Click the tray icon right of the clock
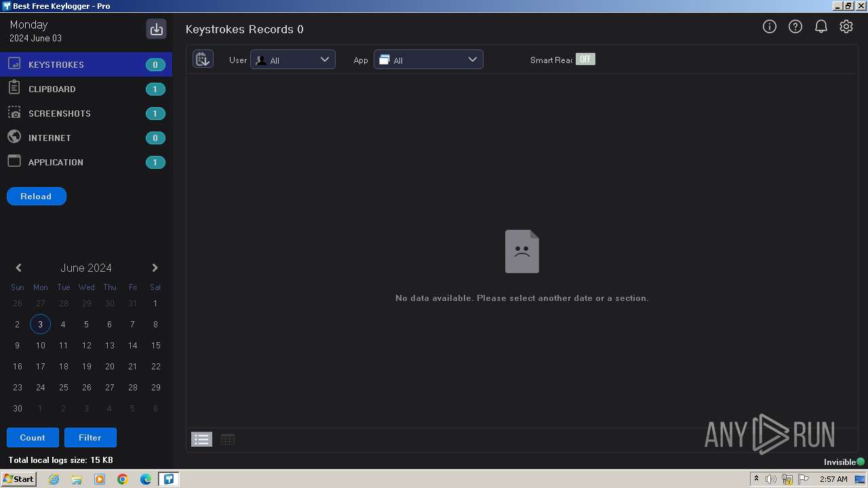Screen dimensions: 868x488 860,479
